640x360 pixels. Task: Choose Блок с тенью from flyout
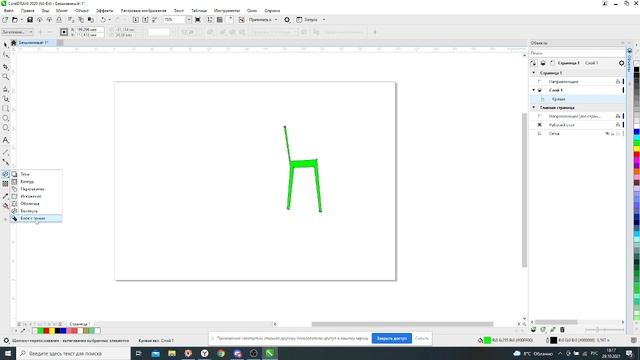pos(37,218)
